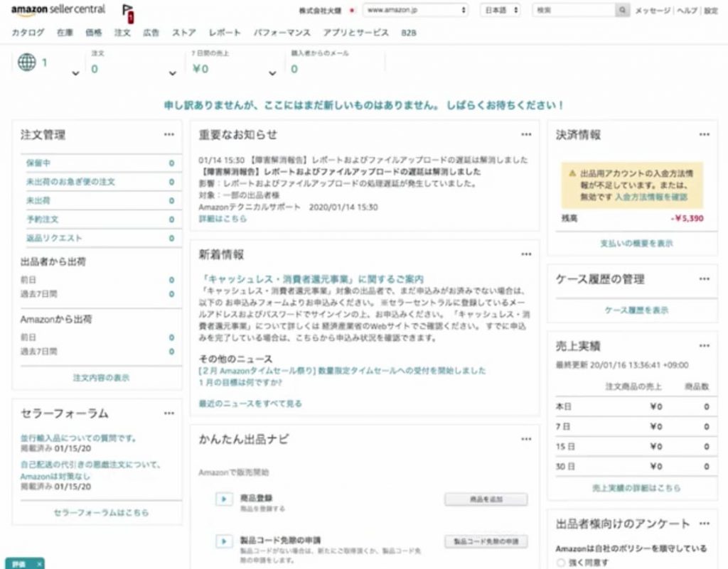Open the 未出荷のお急ぎ便の注文 link
728x569 pixels.
(x=70, y=181)
